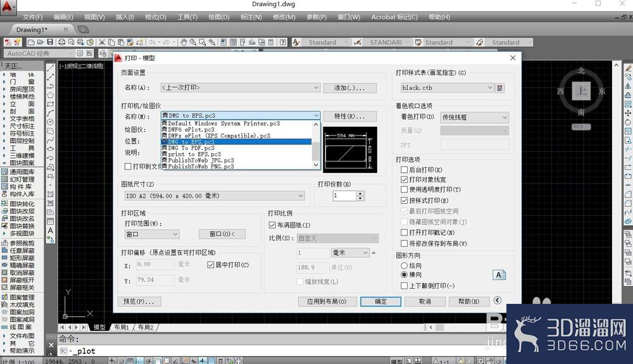This screenshot has width=633, height=364.
Task: Click the landscape orientation A preview icon
Action: click(x=499, y=275)
